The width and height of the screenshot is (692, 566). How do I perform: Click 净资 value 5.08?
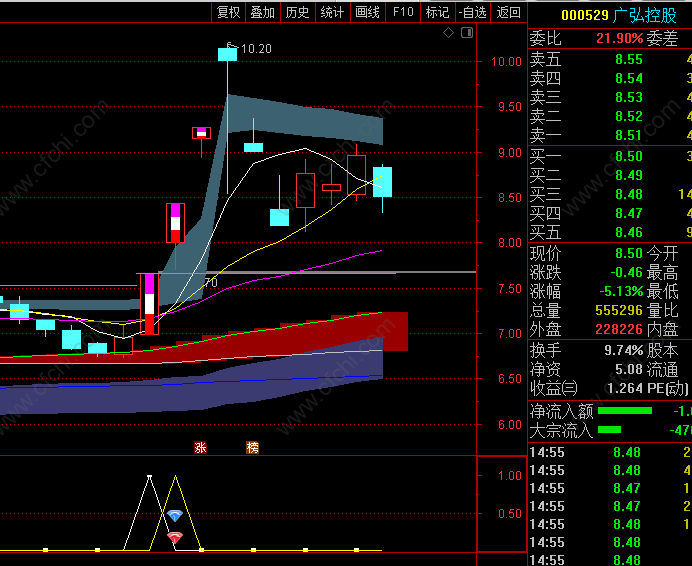[x=629, y=370]
